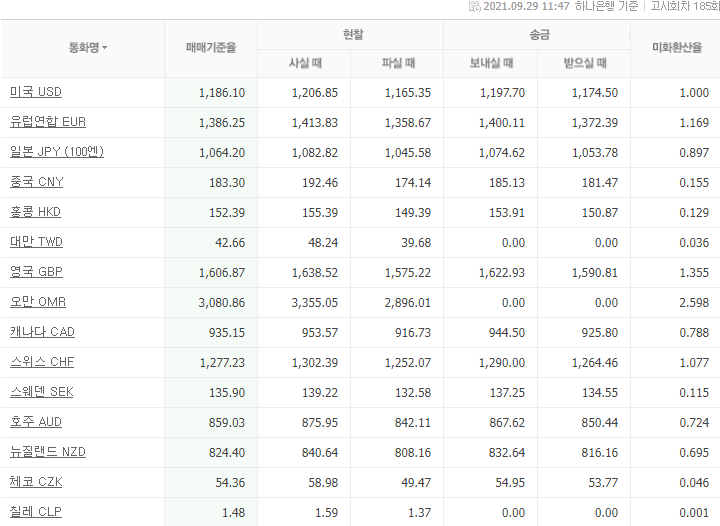The height and width of the screenshot is (526, 720).
Task: Click the 매매기준율 column header
Action: [x=211, y=47]
